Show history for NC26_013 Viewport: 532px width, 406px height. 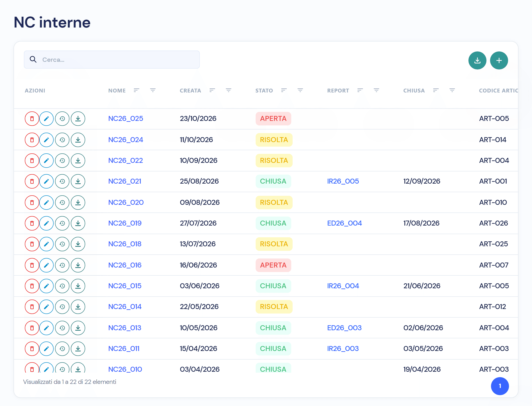[x=62, y=328]
